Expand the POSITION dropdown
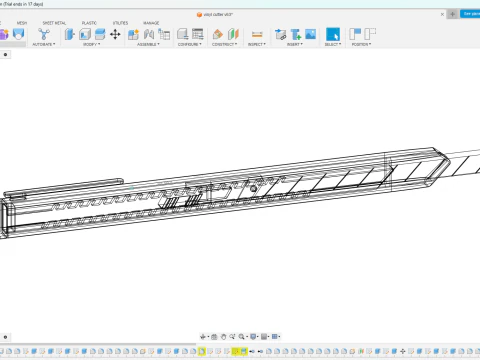Screen dimensions: 480x360 361,44
